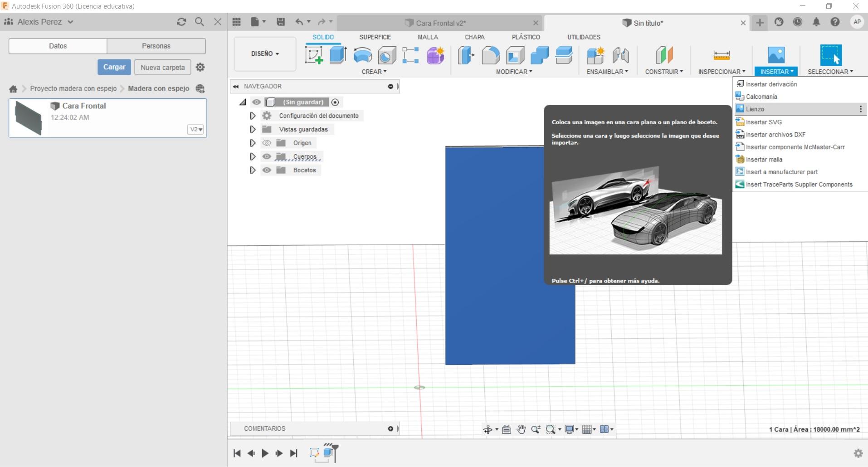Go to the timeline start
This screenshot has width=868, height=467.
click(237, 453)
